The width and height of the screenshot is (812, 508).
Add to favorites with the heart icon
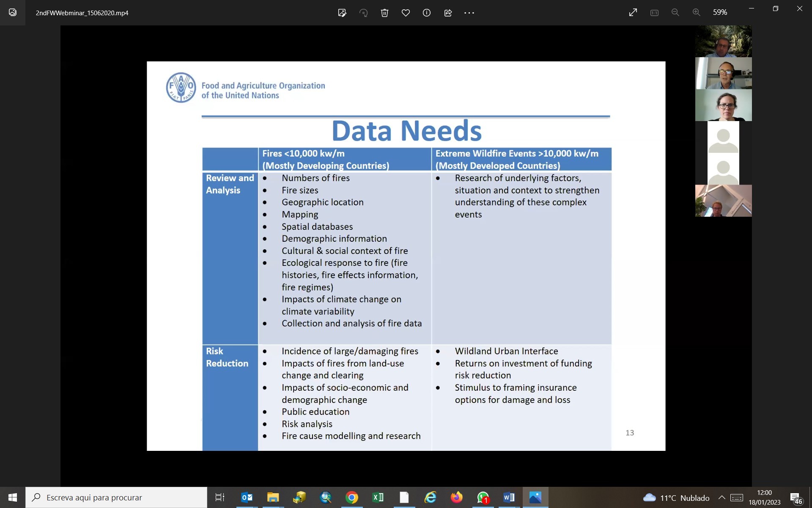406,13
